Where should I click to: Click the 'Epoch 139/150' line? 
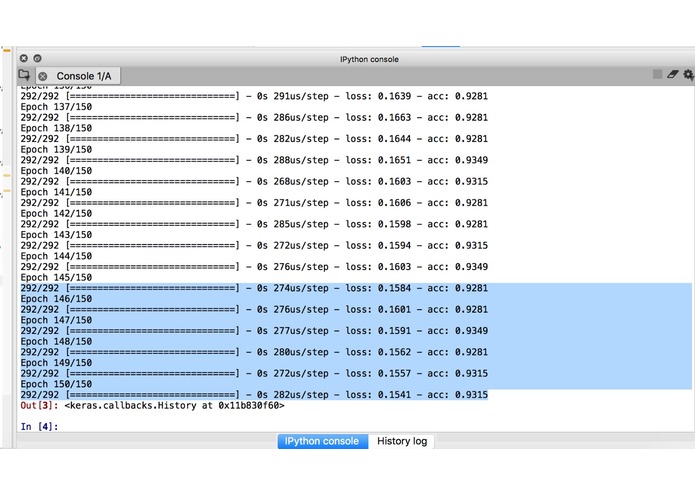coord(56,149)
